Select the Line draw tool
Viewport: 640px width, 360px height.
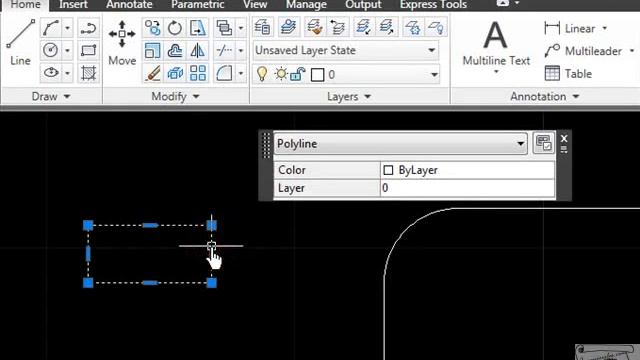tap(20, 42)
